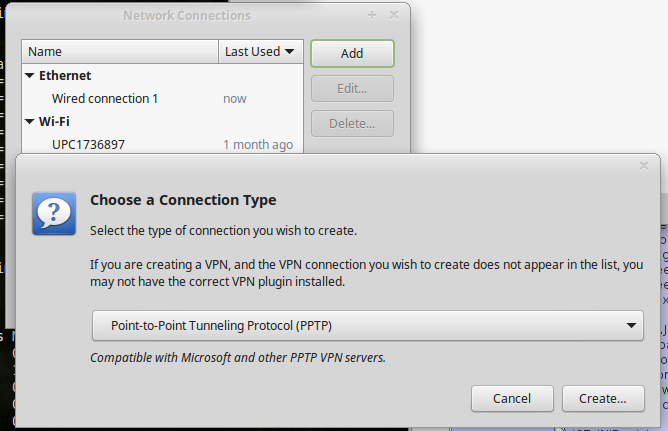
Task: Click the Delete... button
Action: click(x=352, y=124)
